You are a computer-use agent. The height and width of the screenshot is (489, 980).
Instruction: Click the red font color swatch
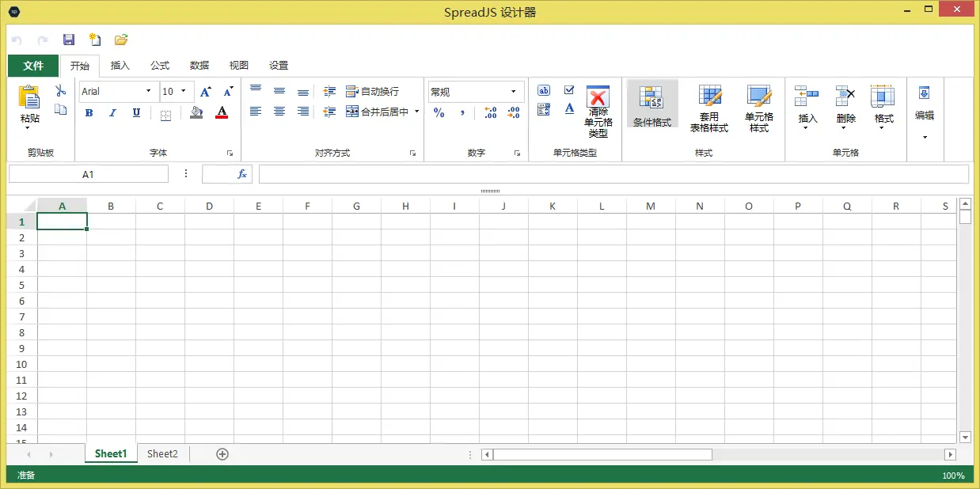221,117
